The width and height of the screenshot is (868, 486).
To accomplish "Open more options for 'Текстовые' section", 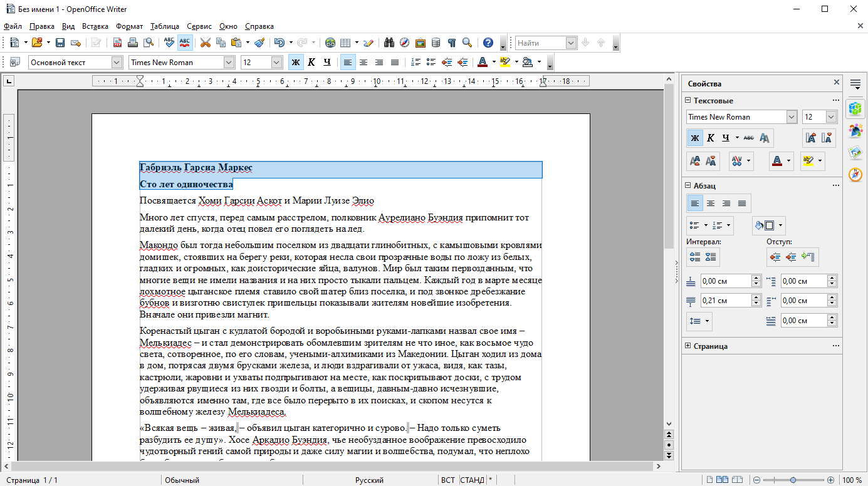I will tap(835, 100).
